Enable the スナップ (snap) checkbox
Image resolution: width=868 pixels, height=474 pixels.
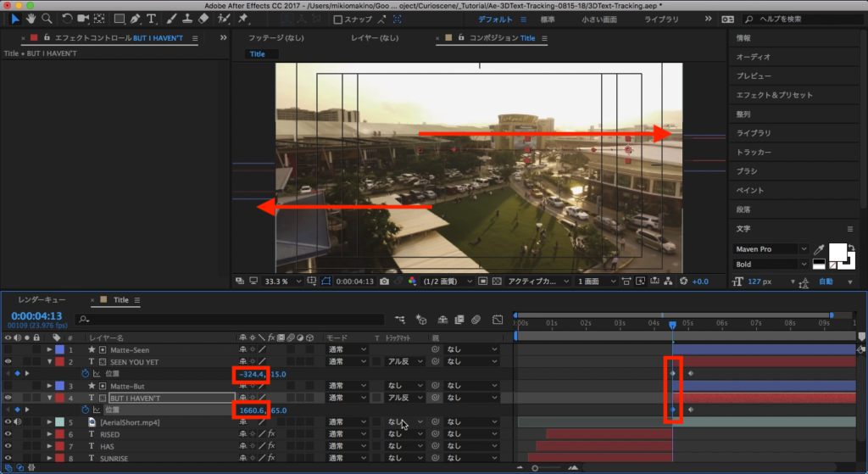[339, 19]
